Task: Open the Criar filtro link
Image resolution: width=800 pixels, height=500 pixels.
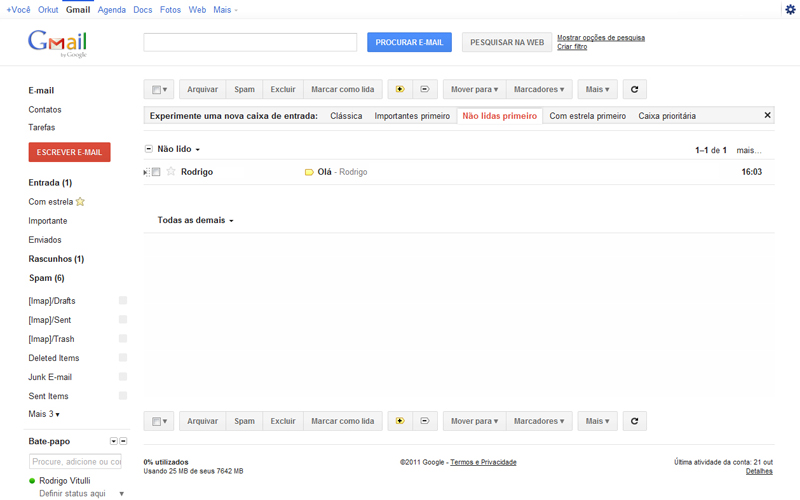Action: (x=572, y=46)
